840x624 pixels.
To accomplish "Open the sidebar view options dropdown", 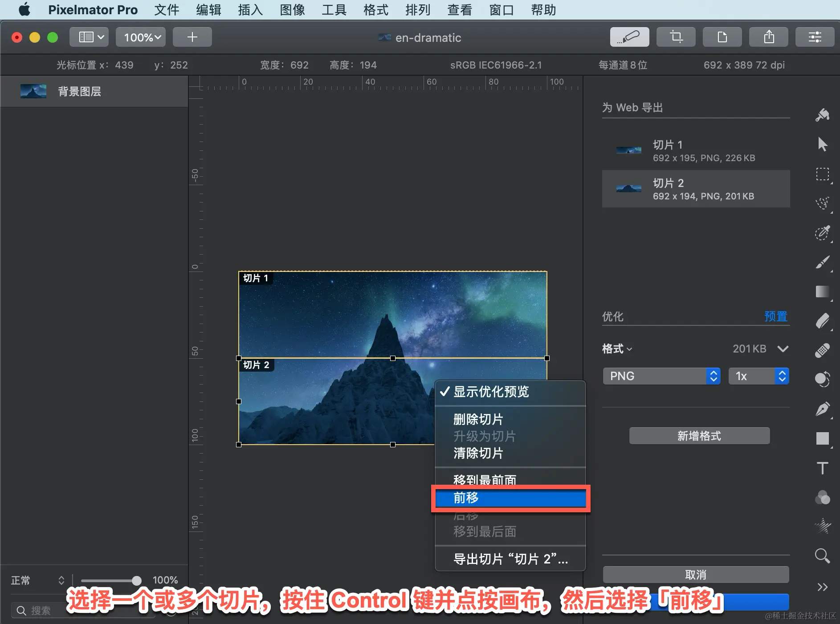I will pyautogui.click(x=89, y=37).
